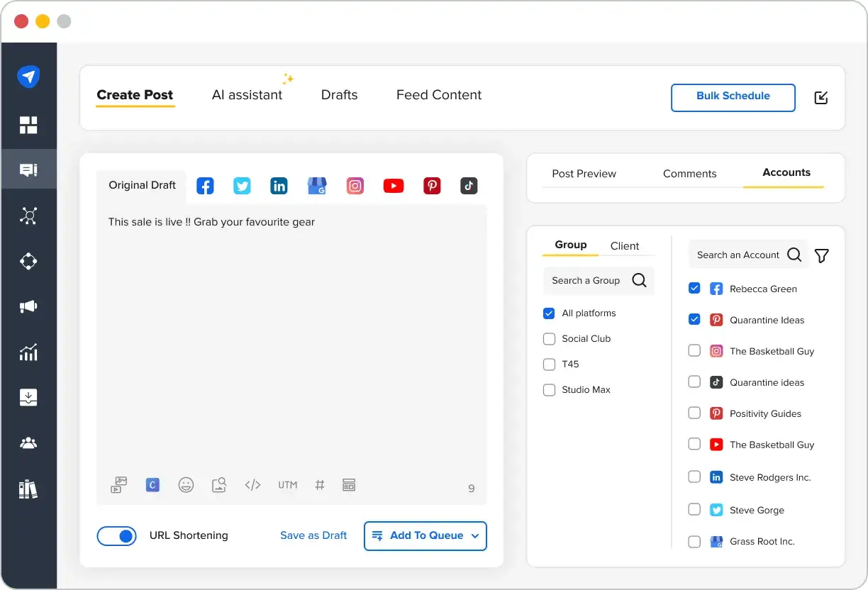Viewport: 868px width, 590px height.
Task: Open the stock image search icon
Action: pyautogui.click(x=219, y=484)
